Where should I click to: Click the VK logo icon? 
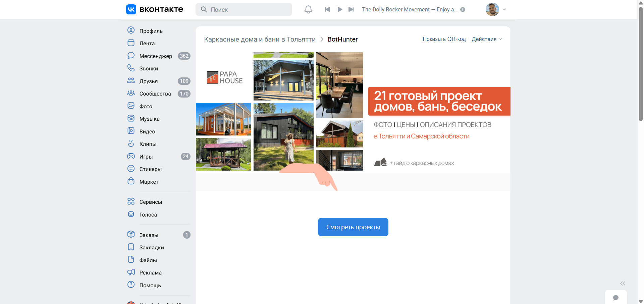coord(131,9)
